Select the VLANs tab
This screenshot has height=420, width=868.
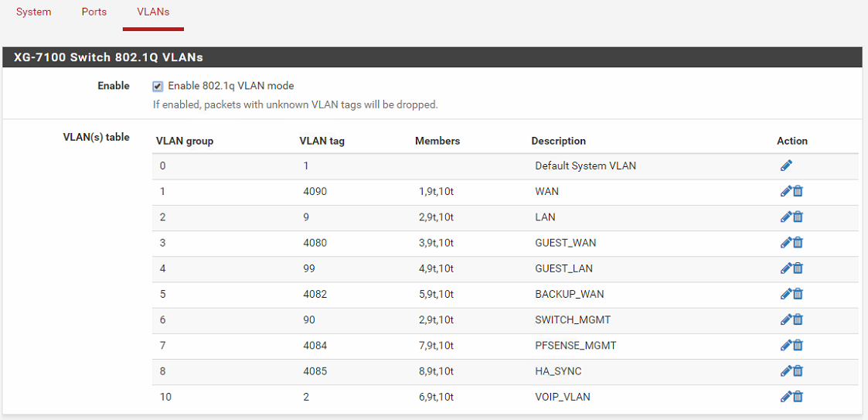[x=153, y=12]
